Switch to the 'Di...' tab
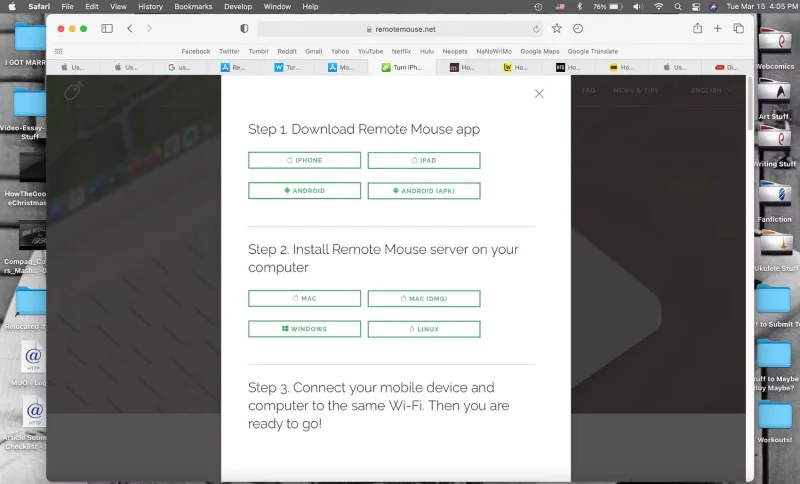The image size is (800, 484). point(727,67)
